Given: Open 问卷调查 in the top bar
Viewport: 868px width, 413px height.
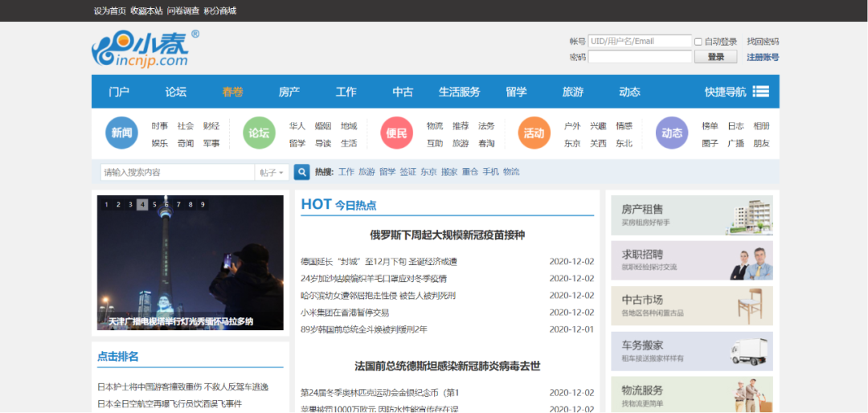Looking at the screenshot, I should [183, 10].
